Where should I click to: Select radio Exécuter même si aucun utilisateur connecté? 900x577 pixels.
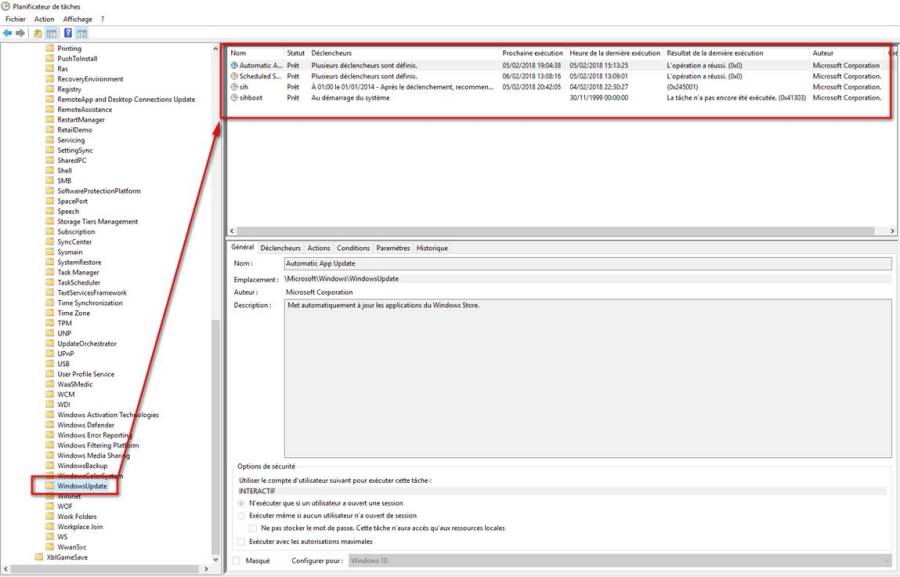coord(240,515)
